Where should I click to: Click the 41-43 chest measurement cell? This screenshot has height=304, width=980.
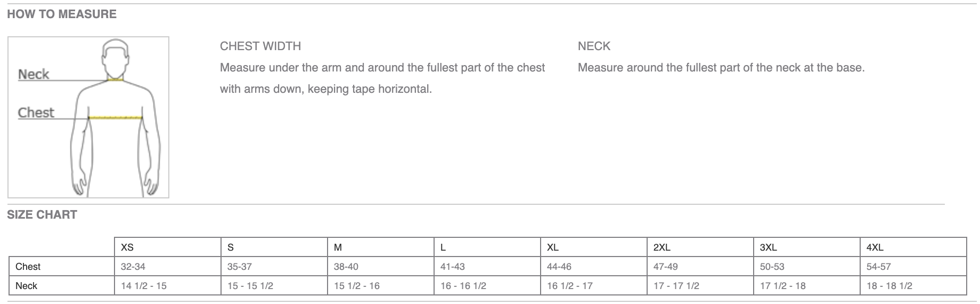point(453,267)
